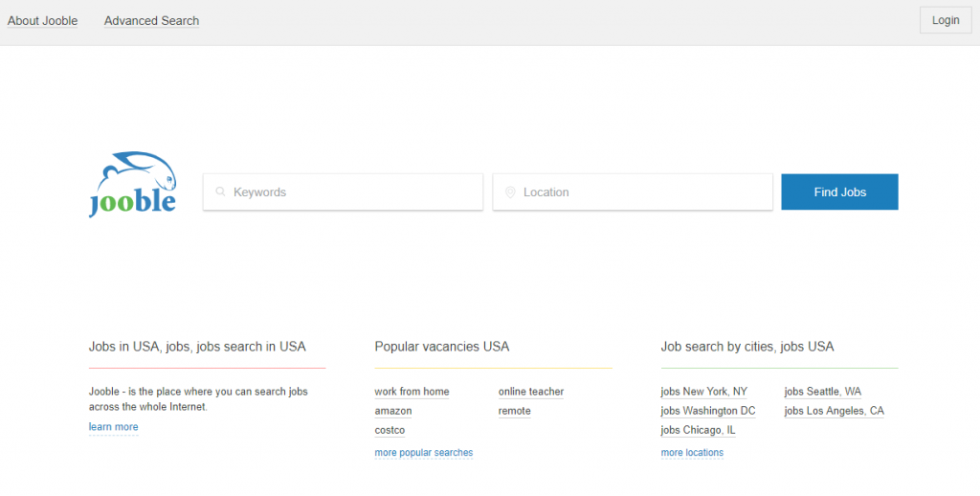Open the Login button
The image size is (980, 496).
[946, 21]
